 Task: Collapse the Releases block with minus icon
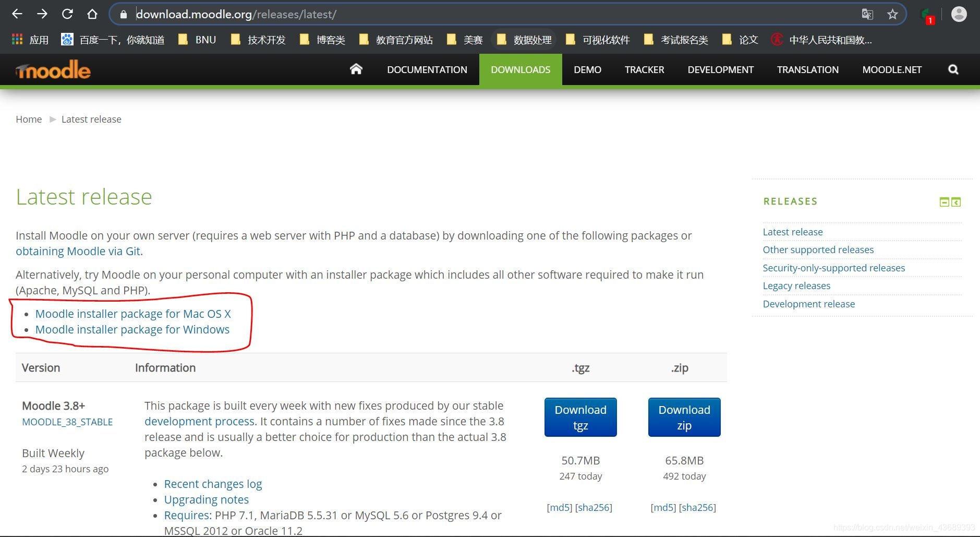pos(944,202)
